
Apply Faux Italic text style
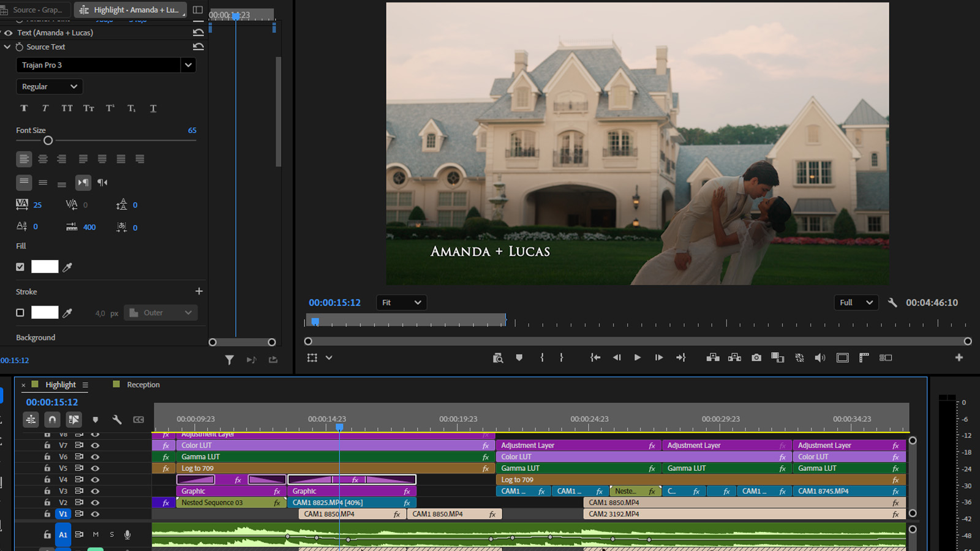click(x=45, y=108)
